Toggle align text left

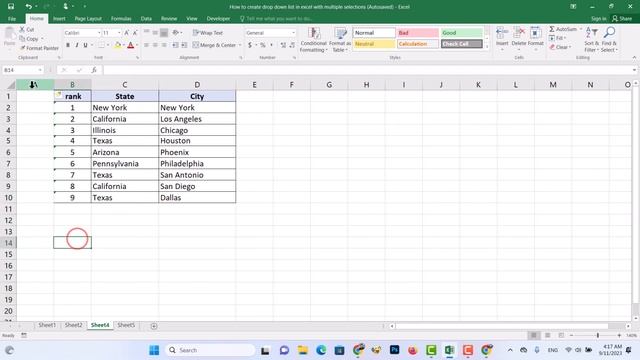coord(146,45)
